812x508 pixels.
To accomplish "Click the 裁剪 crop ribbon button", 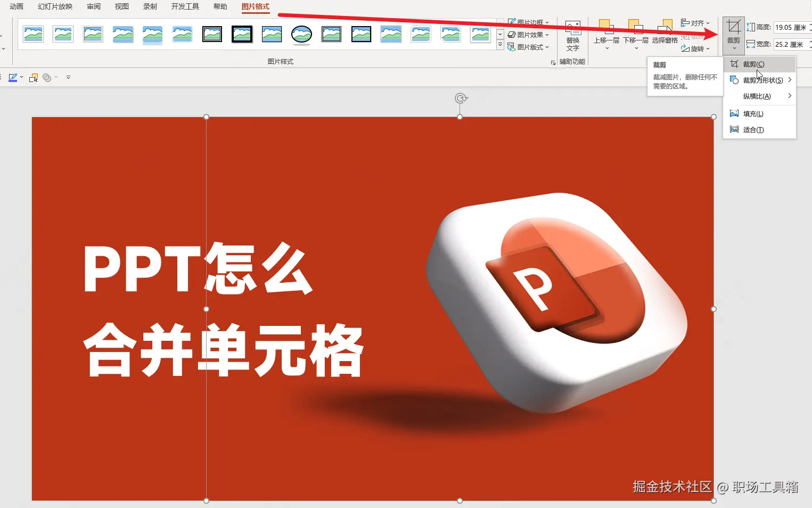I will [x=734, y=35].
